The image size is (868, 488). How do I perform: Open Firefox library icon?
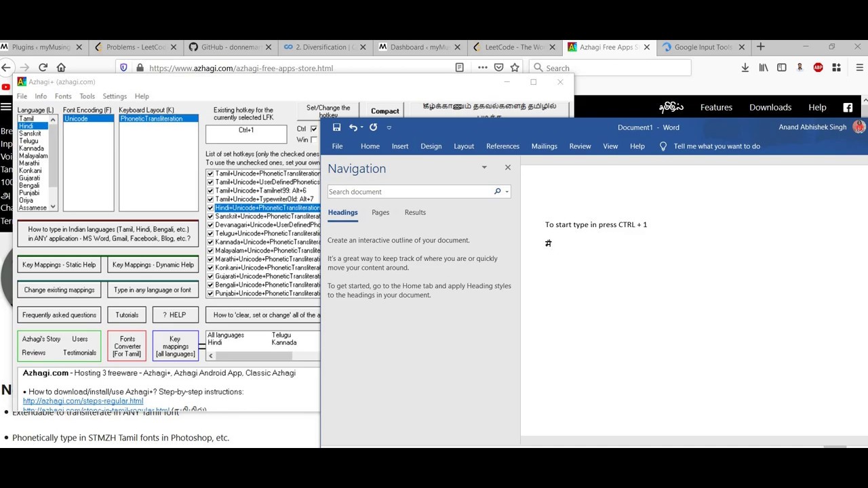764,68
